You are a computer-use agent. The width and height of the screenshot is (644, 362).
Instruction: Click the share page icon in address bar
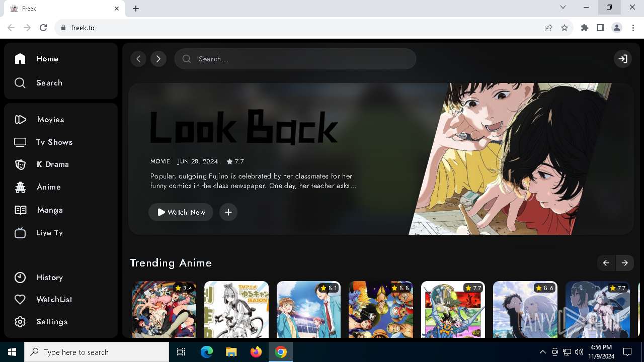pyautogui.click(x=548, y=28)
